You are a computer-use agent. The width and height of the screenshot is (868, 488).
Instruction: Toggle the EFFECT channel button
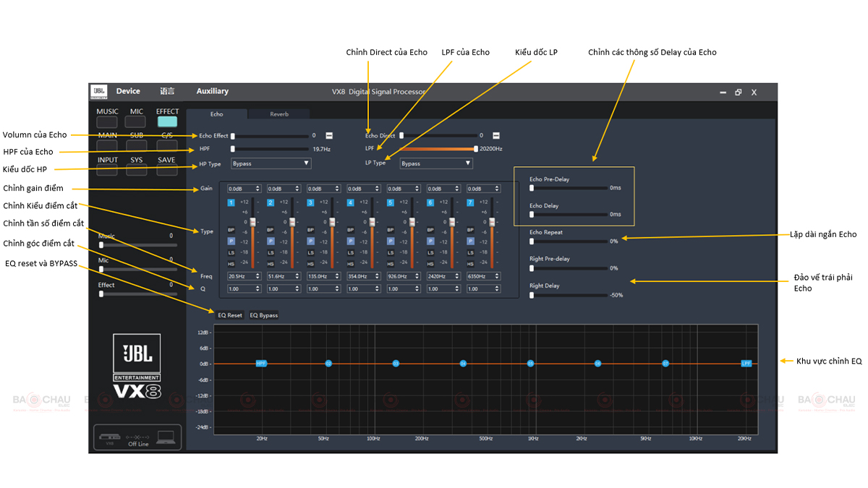(x=167, y=121)
